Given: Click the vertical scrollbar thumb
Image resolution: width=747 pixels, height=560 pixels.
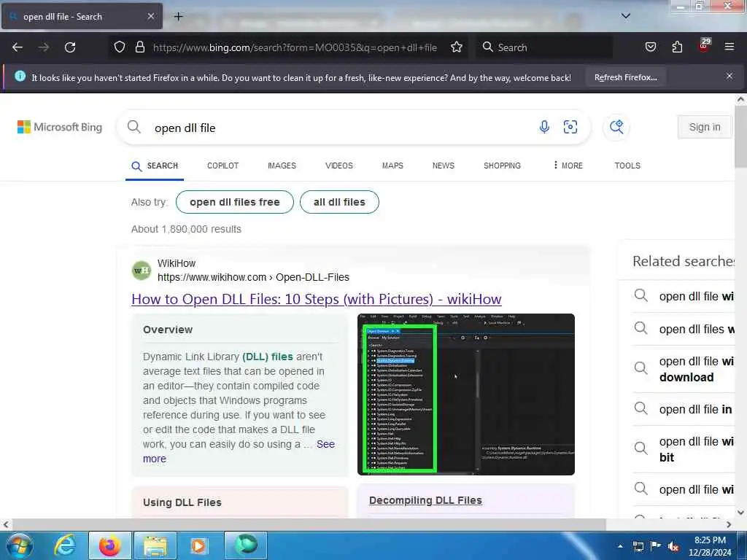Looking at the screenshot, I should click(x=740, y=136).
